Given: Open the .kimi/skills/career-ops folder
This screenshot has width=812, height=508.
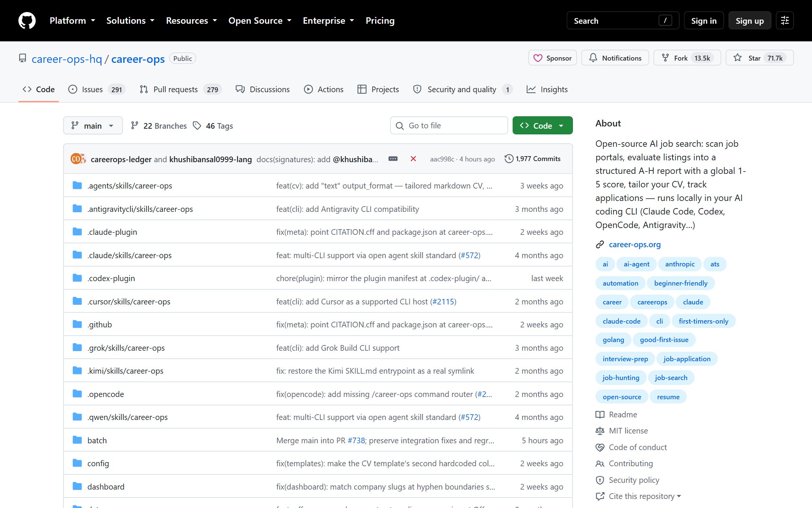Looking at the screenshot, I should click(125, 371).
